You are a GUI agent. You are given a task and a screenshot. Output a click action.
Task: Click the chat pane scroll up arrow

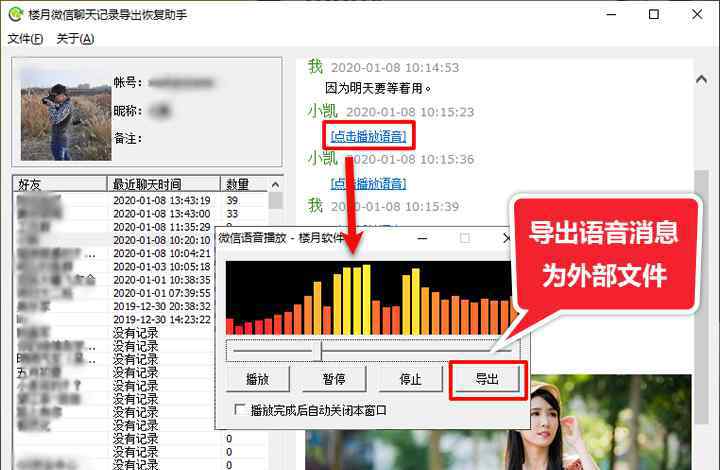pos(701,79)
